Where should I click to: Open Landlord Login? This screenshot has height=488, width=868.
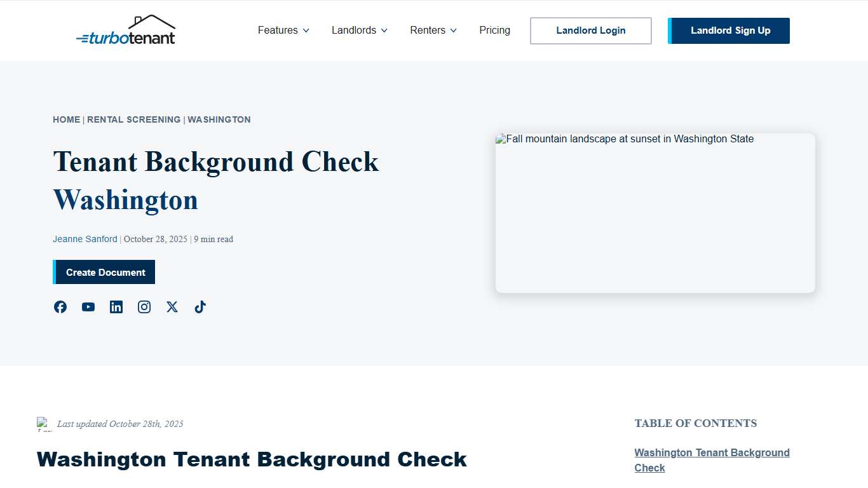pyautogui.click(x=590, y=30)
